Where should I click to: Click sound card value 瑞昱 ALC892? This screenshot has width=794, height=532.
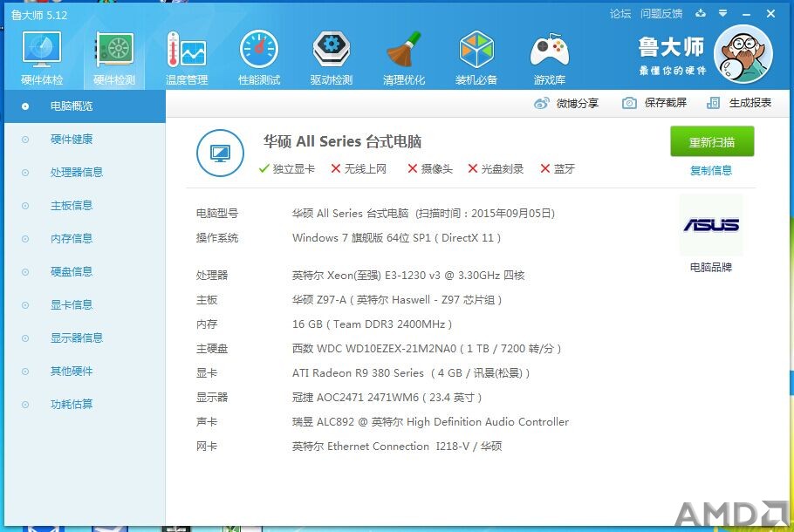[x=430, y=422]
